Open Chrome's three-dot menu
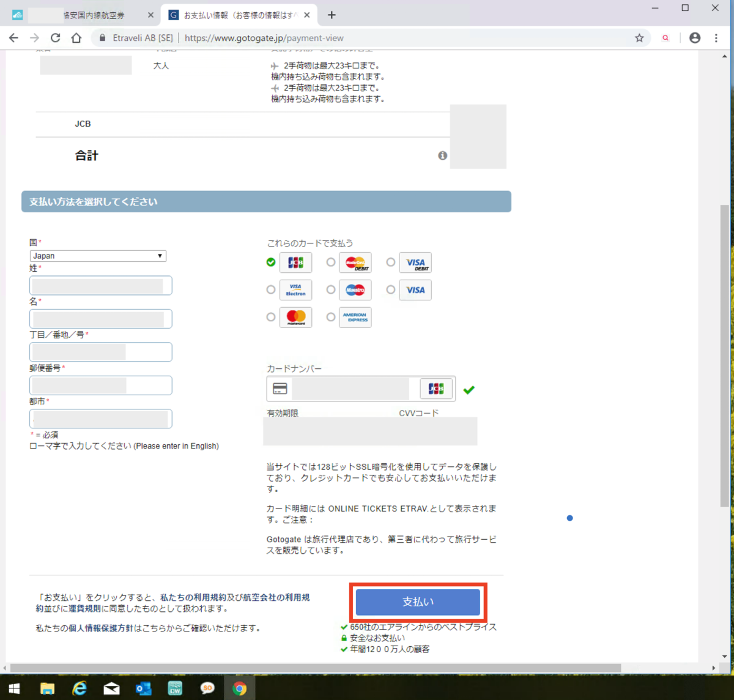Image resolution: width=734 pixels, height=700 pixels. 716,37
